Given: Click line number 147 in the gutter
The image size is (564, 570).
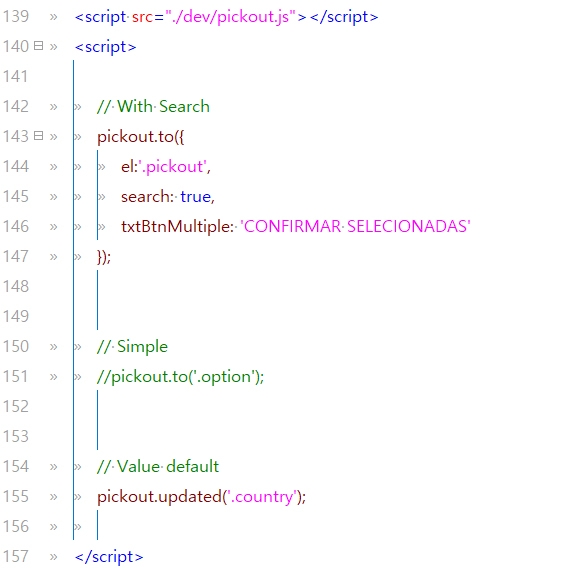Looking at the screenshot, I should pos(16,257).
